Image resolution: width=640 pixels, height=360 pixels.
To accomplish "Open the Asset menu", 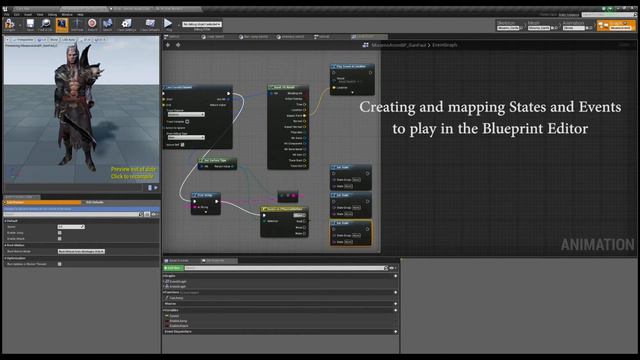I will click(x=28, y=14).
